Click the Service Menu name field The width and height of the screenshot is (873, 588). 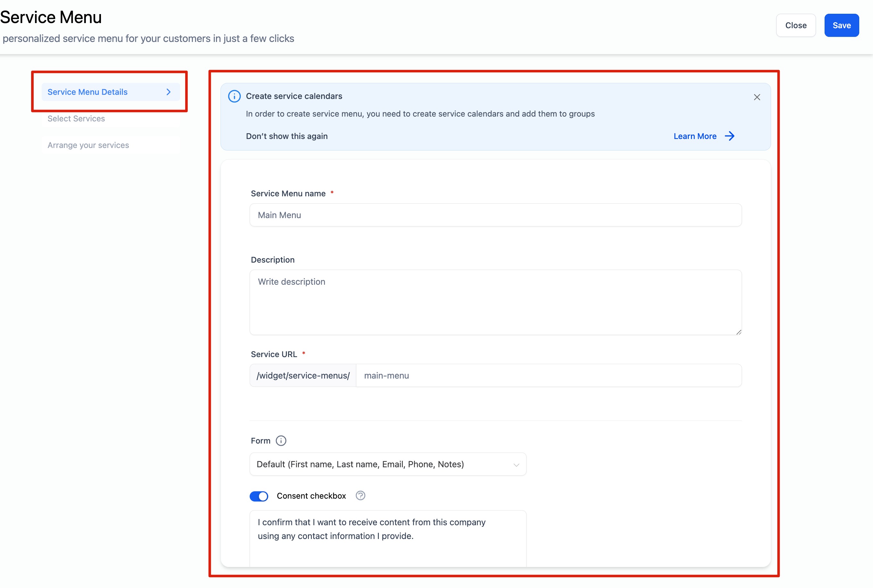[495, 215]
